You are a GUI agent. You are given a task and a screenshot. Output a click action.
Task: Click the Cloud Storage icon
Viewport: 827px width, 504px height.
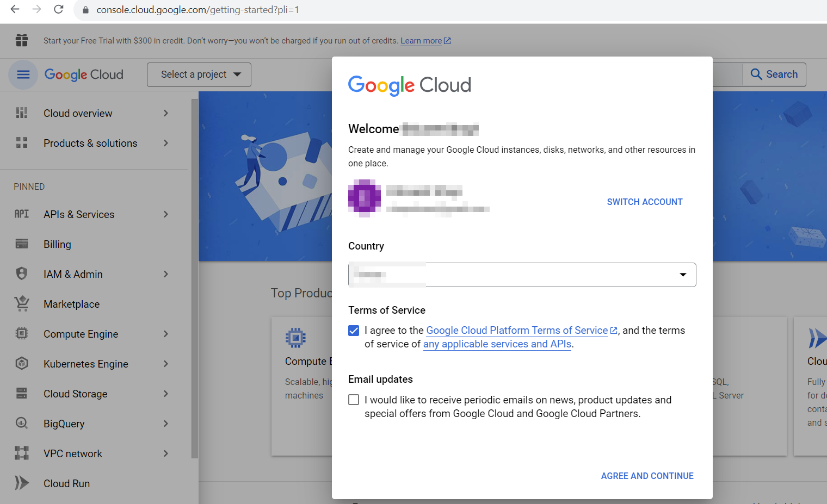[22, 393]
